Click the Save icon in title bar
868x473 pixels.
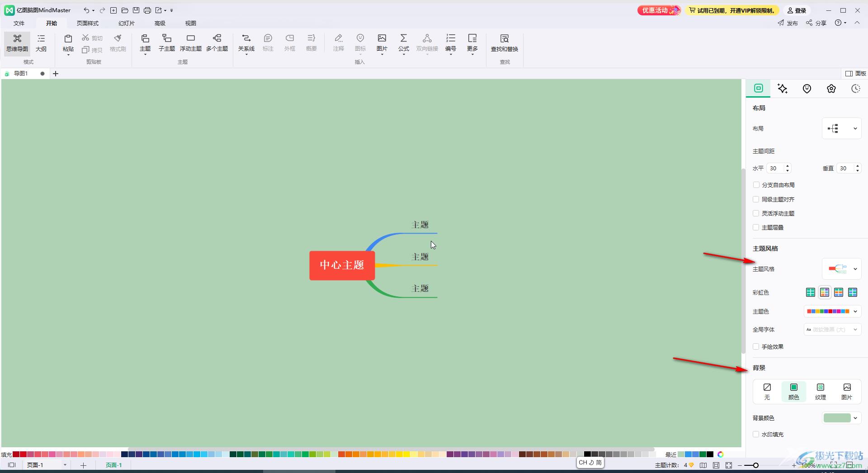coord(136,10)
